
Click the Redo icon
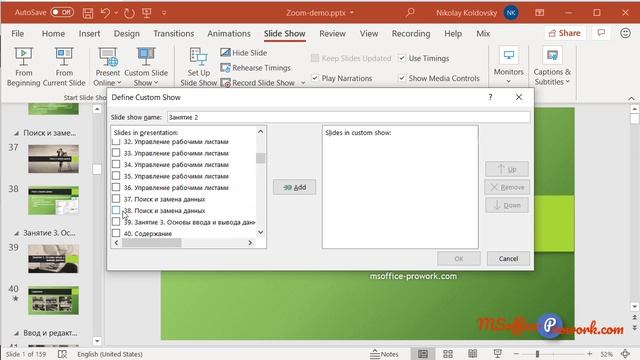click(129, 13)
